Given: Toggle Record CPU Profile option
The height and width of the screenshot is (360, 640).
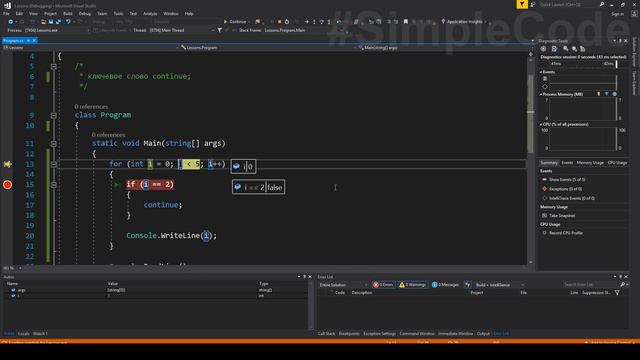Looking at the screenshot, I should point(544,233).
